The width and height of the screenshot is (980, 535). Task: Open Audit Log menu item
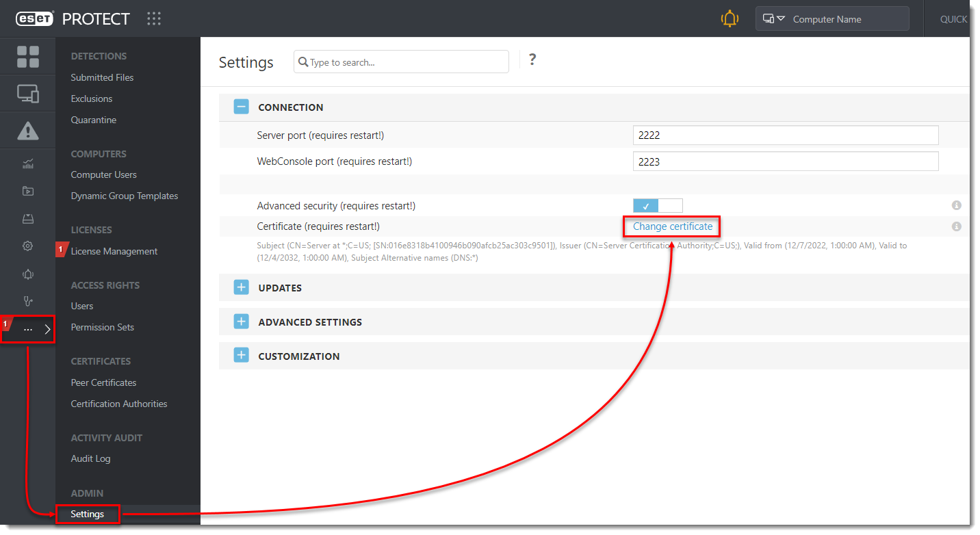[91, 458]
